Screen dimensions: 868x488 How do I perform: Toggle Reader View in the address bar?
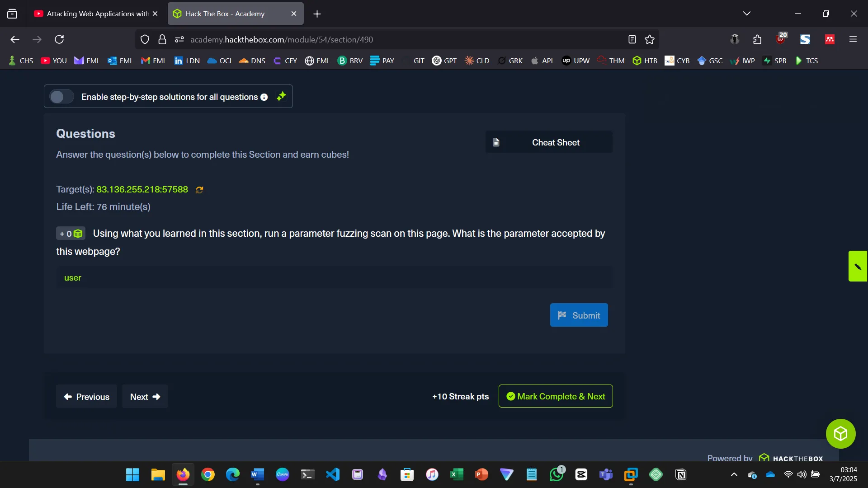point(632,39)
